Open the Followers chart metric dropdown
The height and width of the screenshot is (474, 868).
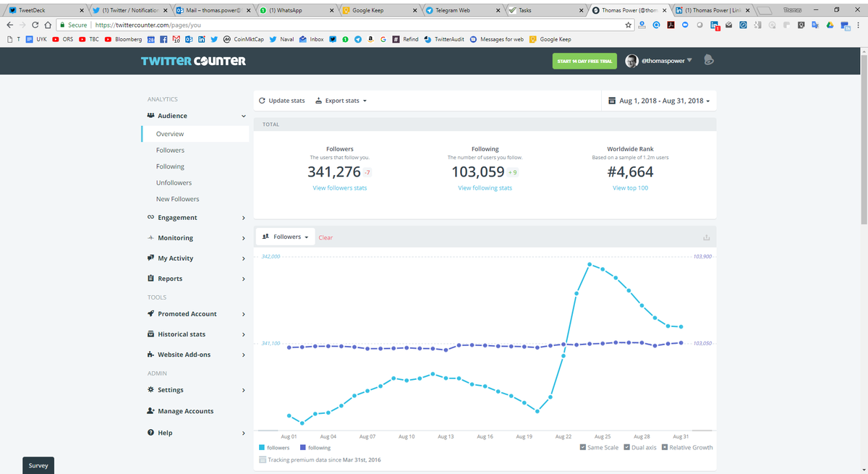click(285, 237)
